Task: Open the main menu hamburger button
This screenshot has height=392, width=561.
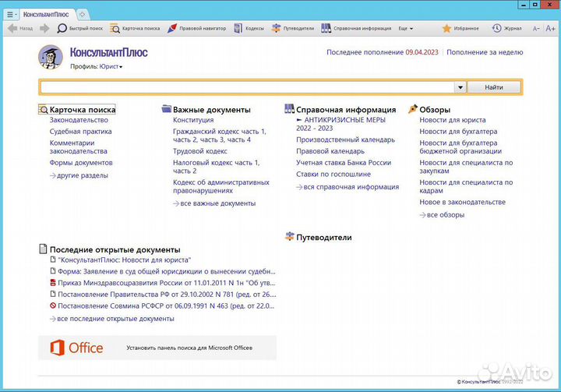Action: coord(11,14)
